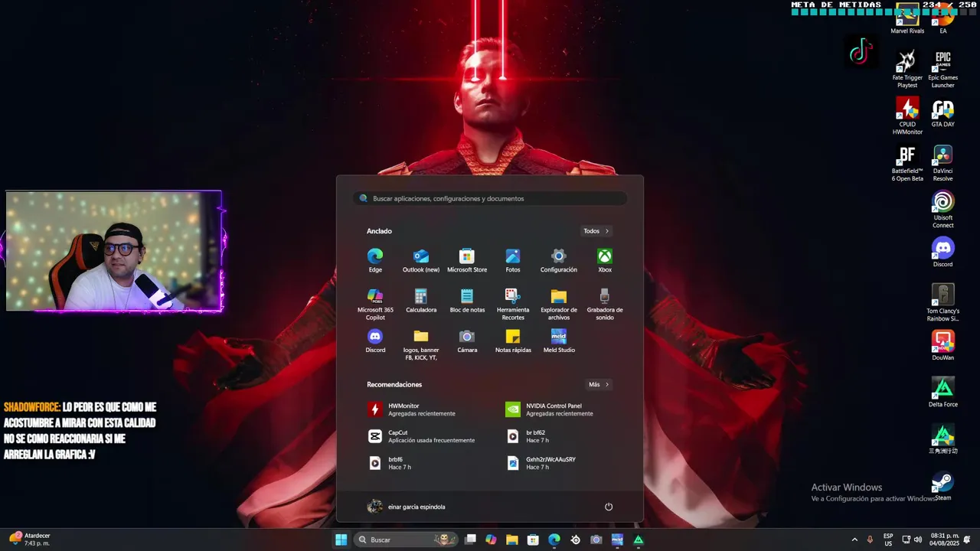Open the 'logos, banner FB, KICK, YT' folder
Screen dimensions: 980x551
[x=421, y=344]
